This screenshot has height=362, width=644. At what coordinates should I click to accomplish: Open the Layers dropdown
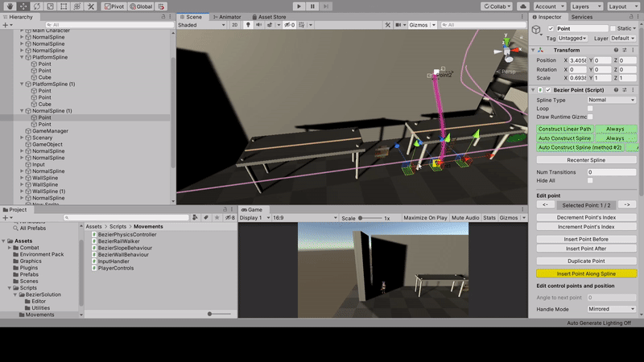tap(586, 6)
